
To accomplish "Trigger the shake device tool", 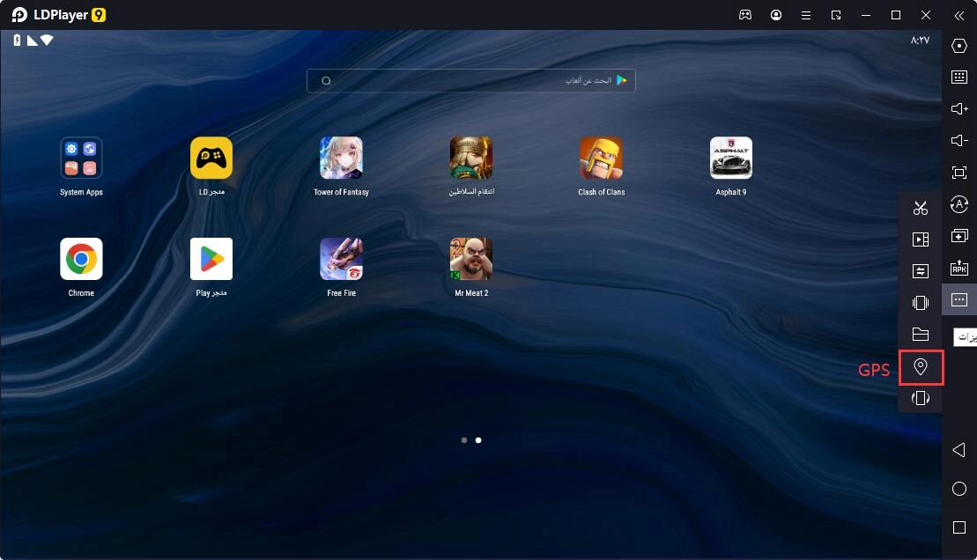I will click(x=921, y=303).
